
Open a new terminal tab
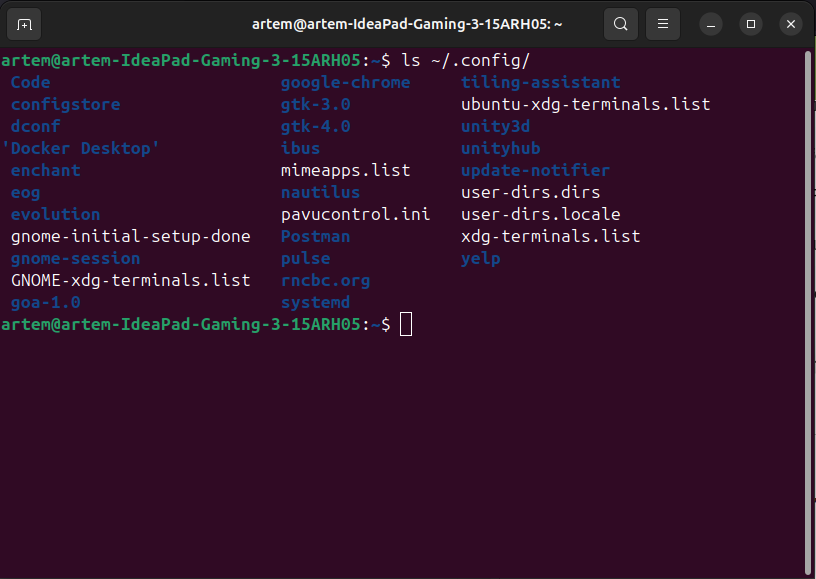coord(24,23)
